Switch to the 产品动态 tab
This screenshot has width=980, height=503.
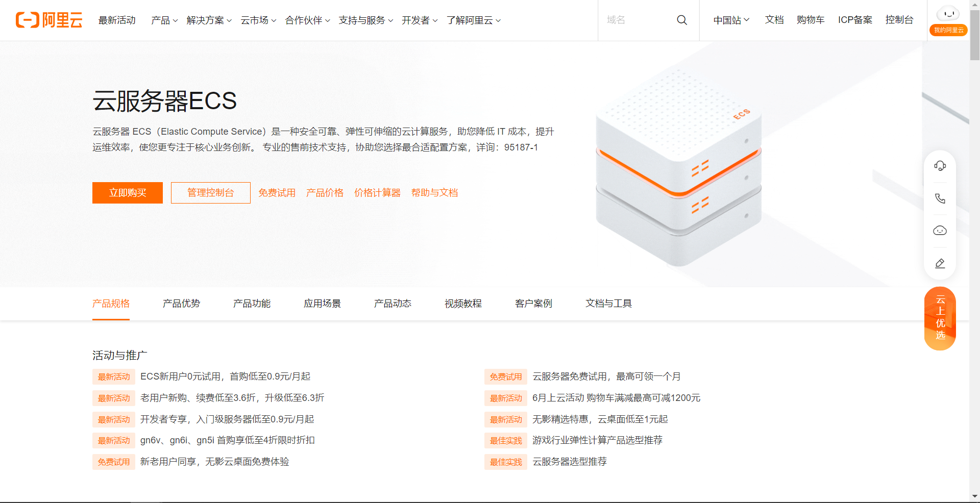393,304
